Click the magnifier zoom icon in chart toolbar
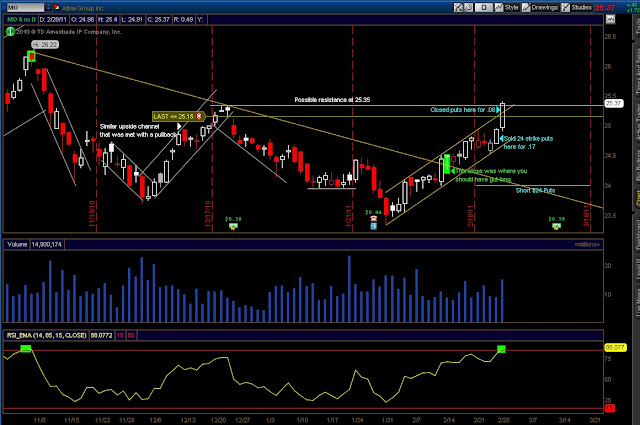Screen dimensions: 640x425 (469, 7)
